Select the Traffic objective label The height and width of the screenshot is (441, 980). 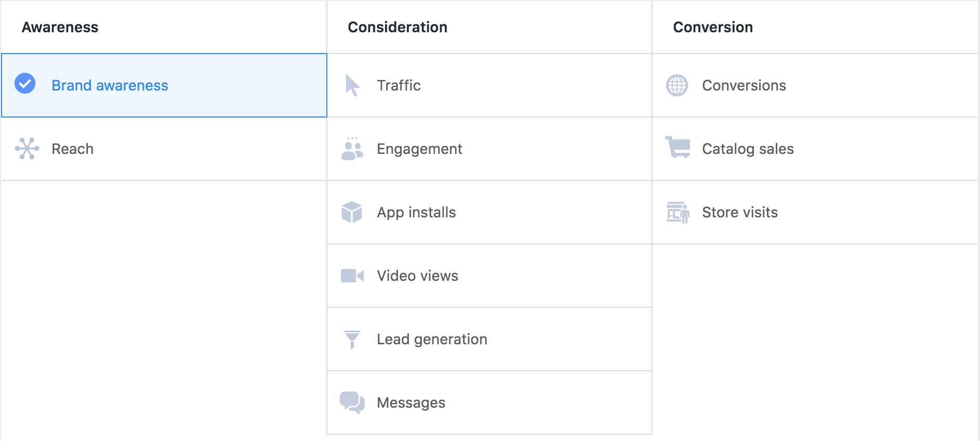399,85
